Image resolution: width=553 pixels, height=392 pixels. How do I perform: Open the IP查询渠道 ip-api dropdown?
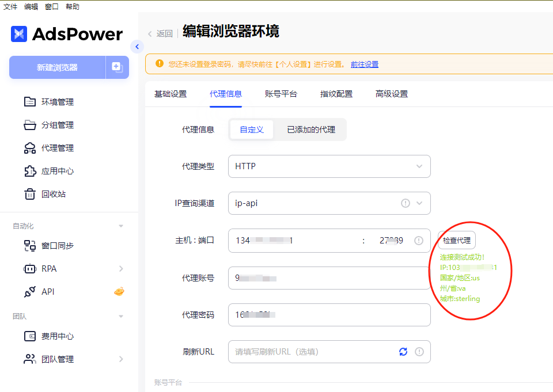click(x=329, y=203)
